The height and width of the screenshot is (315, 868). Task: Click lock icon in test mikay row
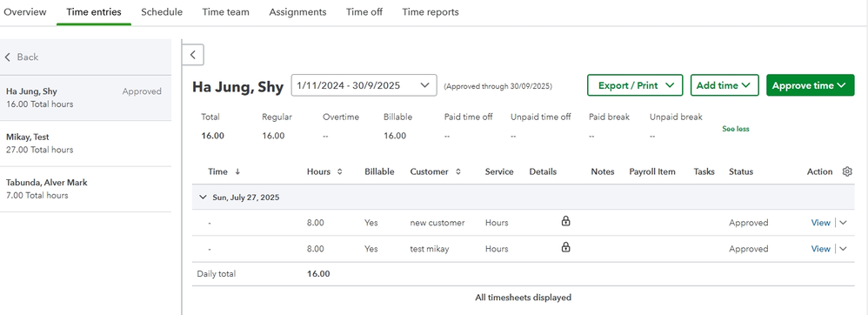[565, 247]
